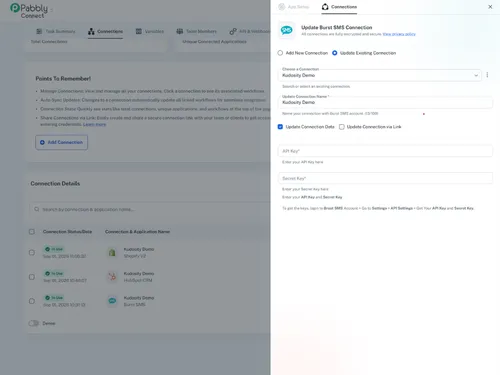Focus the connection search field
Viewport: 500px width, 375px height.
(150, 209)
